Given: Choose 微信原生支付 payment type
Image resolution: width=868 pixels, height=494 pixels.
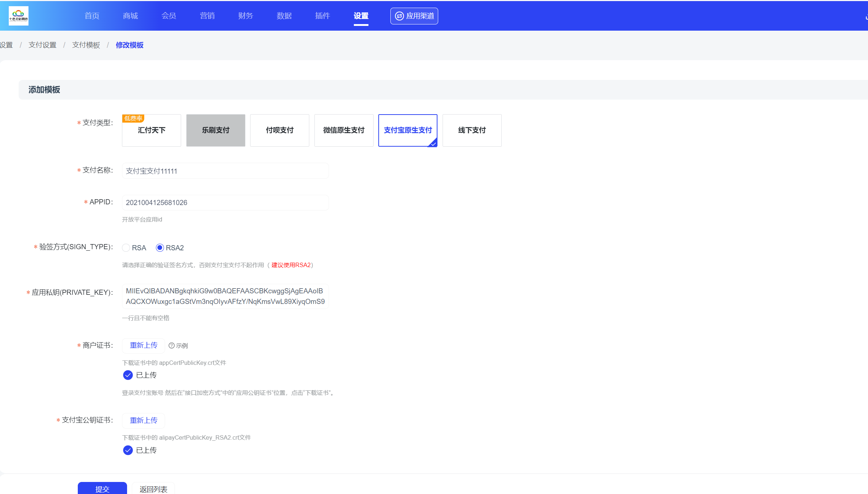Looking at the screenshot, I should [x=344, y=130].
